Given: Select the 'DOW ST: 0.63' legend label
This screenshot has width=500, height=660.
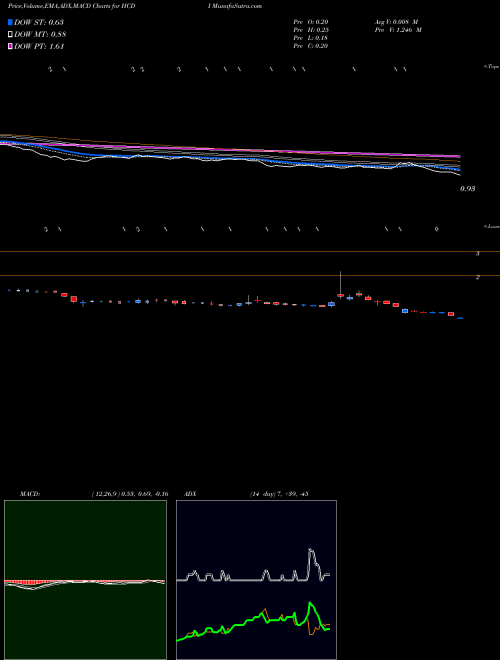Looking at the screenshot, I should (x=39, y=22).
